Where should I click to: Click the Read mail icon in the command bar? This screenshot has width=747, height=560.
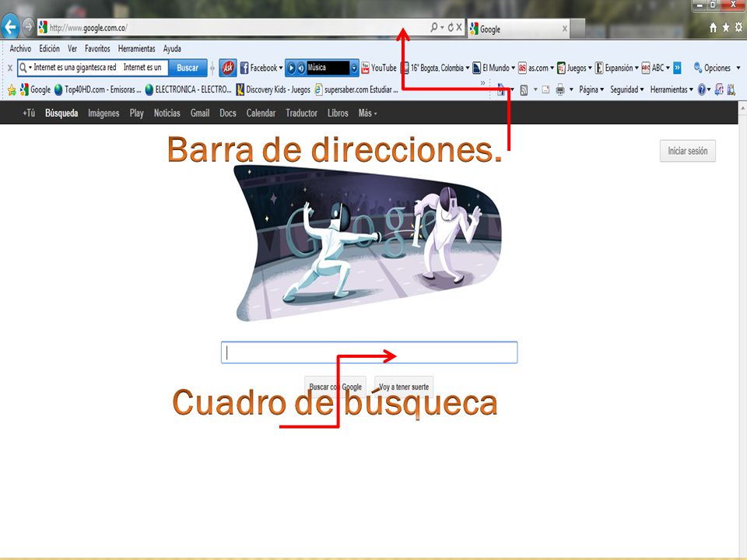[546, 89]
